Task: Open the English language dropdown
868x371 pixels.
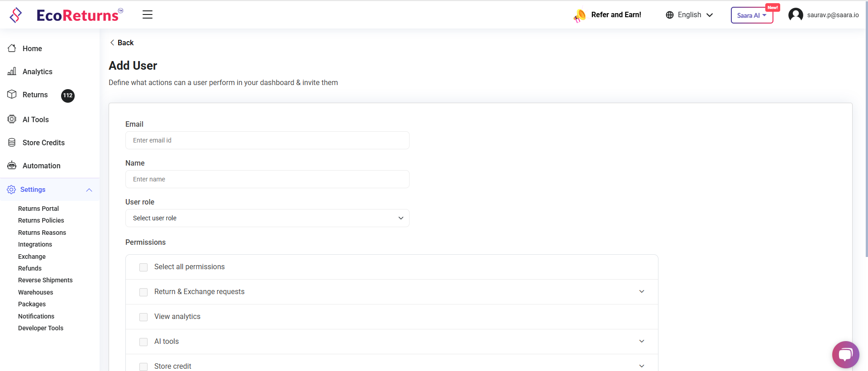Action: (689, 15)
